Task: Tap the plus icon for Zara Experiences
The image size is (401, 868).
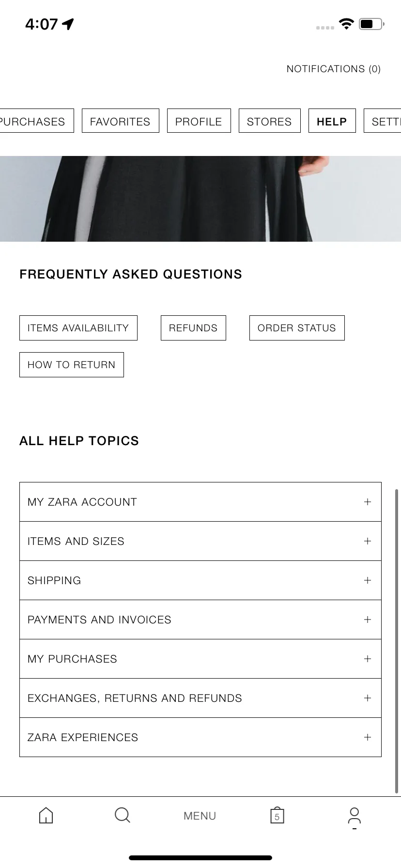Action: tap(368, 737)
